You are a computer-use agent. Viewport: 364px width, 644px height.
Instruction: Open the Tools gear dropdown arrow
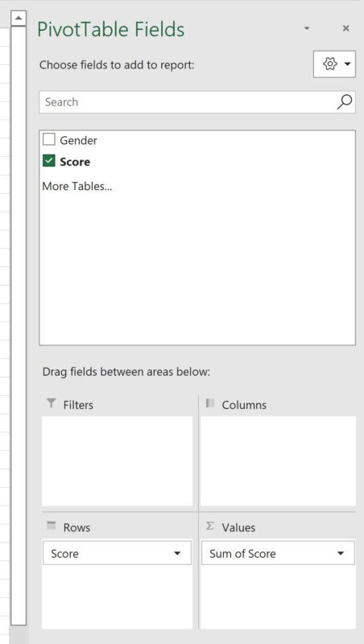click(x=348, y=64)
